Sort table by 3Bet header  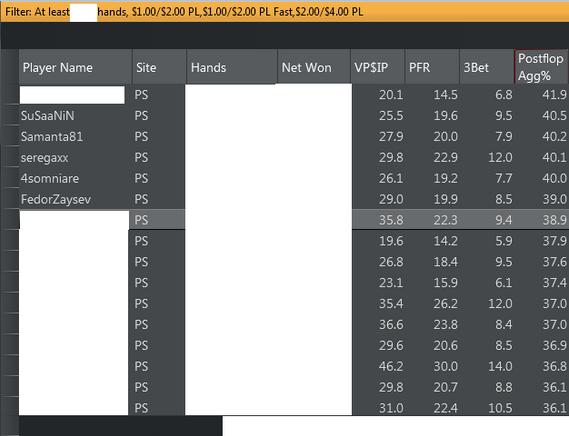[x=487, y=67]
